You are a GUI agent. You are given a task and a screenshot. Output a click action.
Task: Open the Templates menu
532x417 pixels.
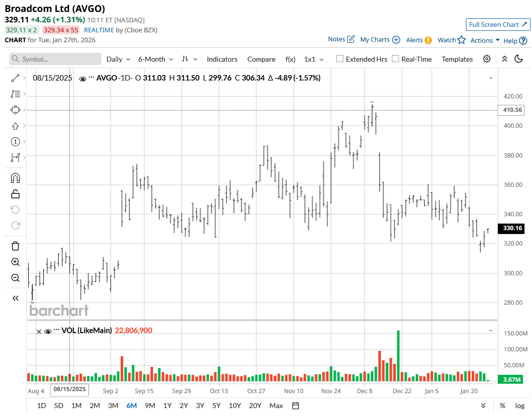[457, 59]
